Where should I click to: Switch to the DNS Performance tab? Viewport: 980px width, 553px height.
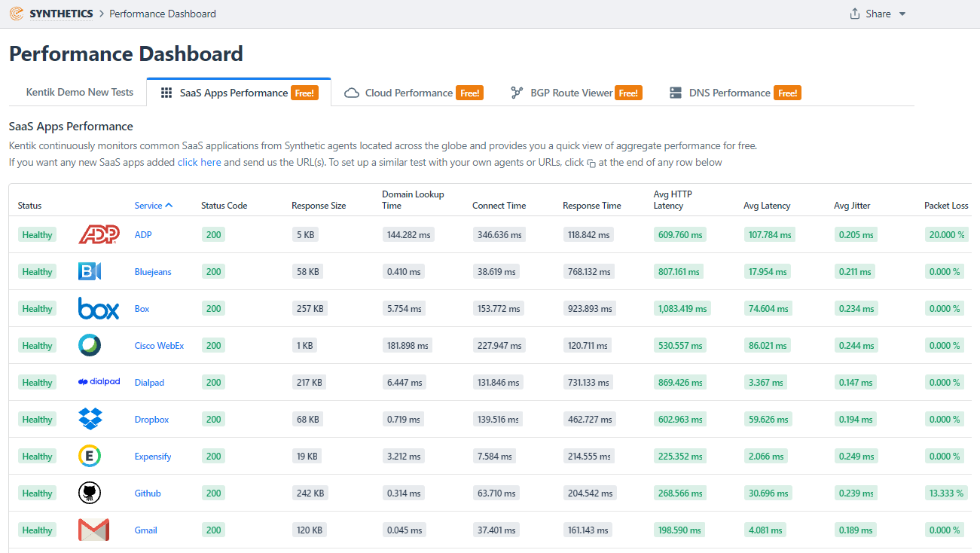click(734, 93)
